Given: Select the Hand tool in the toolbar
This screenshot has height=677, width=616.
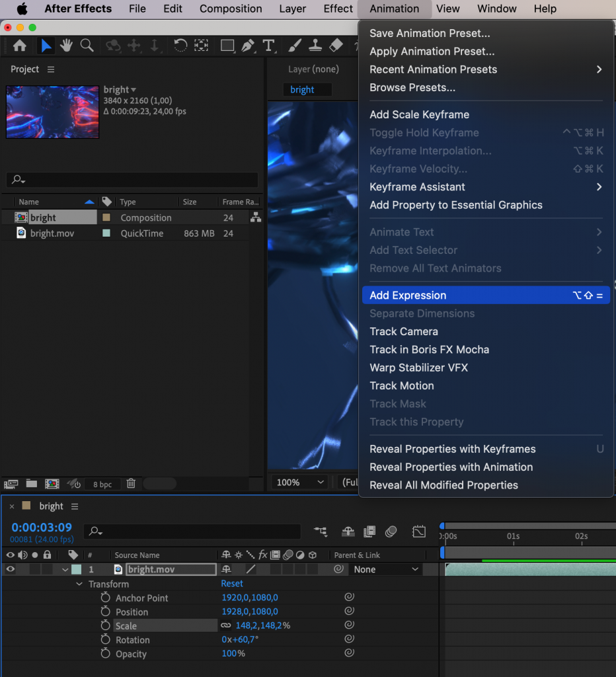Looking at the screenshot, I should click(x=66, y=46).
